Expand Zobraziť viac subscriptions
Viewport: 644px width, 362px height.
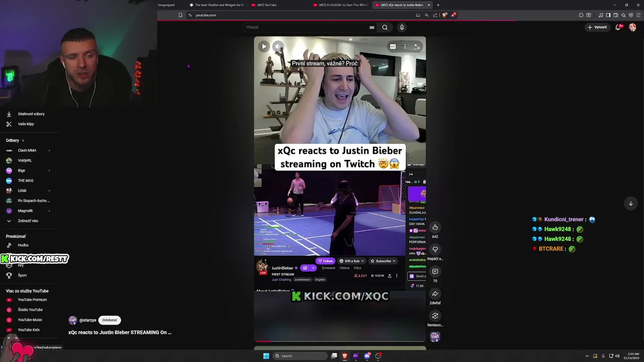(28, 221)
